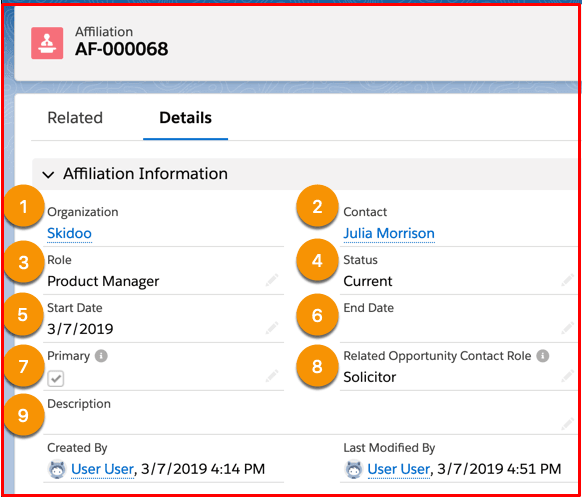The image size is (582, 497).
Task: Click the Last Modified By user avatar
Action: tap(353, 469)
